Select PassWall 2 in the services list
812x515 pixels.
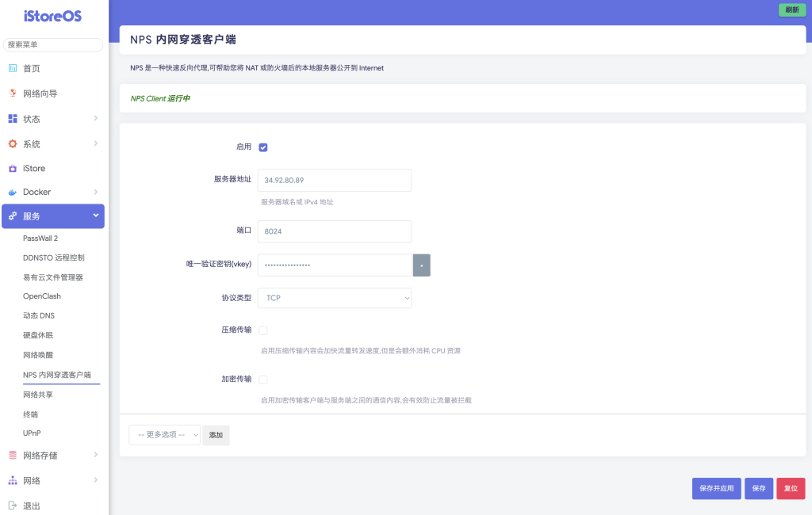pos(40,238)
